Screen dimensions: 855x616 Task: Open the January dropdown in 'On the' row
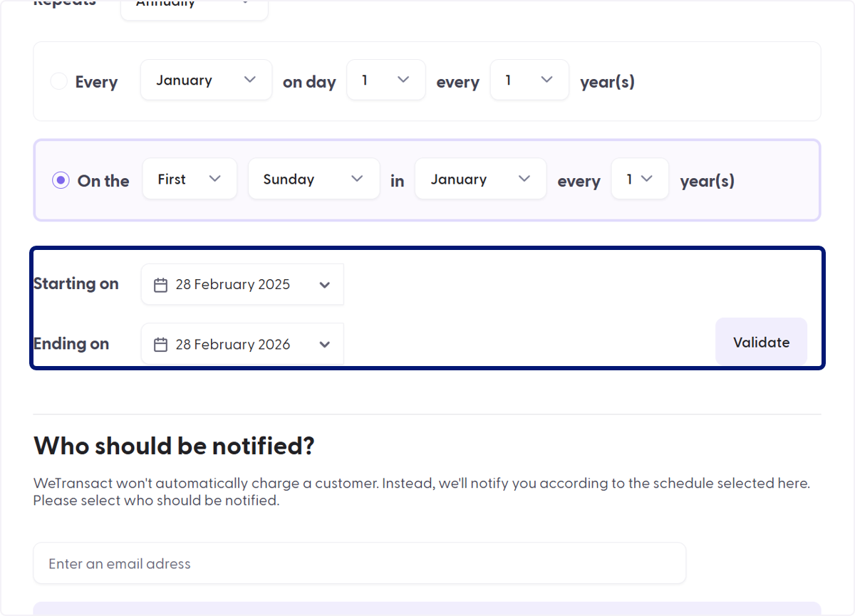[481, 179]
